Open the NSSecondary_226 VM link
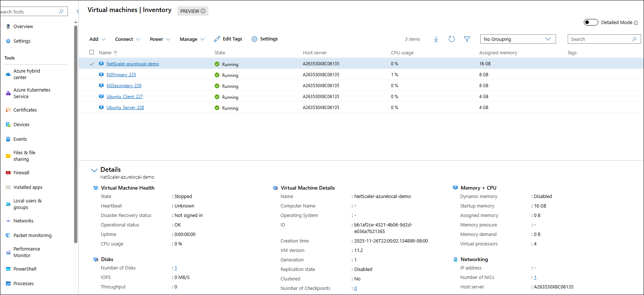 pos(124,86)
